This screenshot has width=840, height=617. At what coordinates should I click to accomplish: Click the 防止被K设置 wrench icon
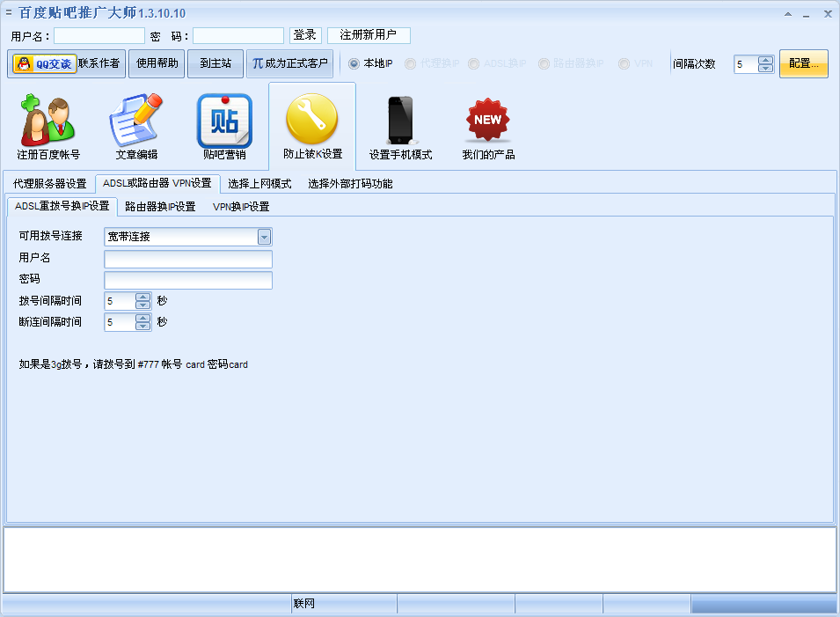click(312, 121)
